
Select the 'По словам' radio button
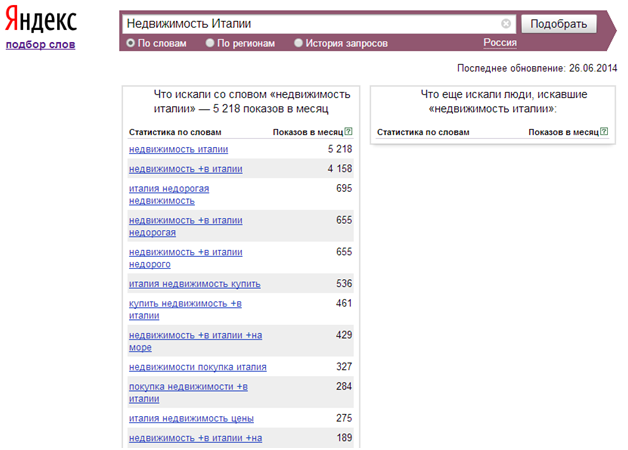point(131,43)
